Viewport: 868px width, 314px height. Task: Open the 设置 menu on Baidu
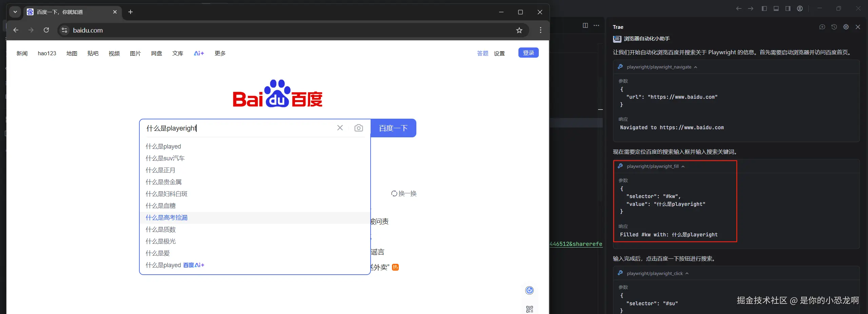click(499, 53)
